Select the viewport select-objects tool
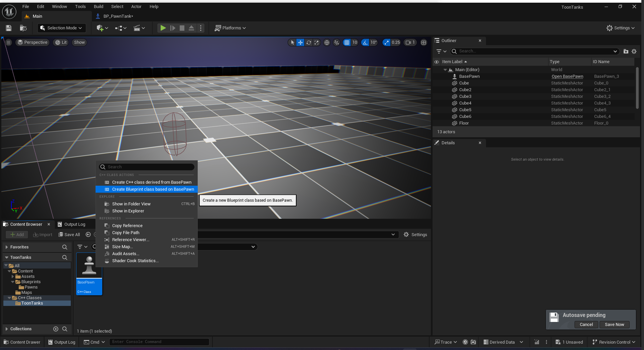The height and width of the screenshot is (350, 644). pyautogui.click(x=292, y=42)
